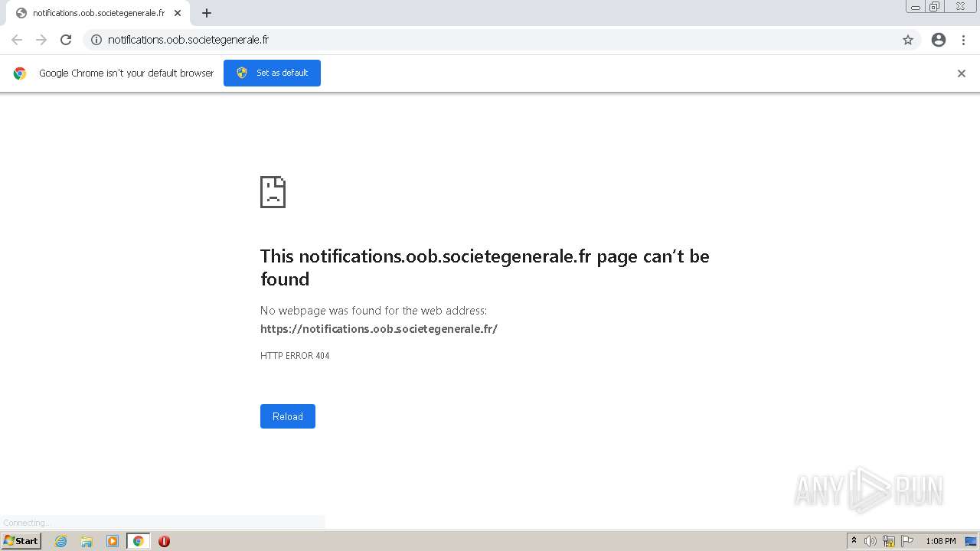Click the page can't be found heading
This screenshot has width=980, height=551.
pos(485,267)
